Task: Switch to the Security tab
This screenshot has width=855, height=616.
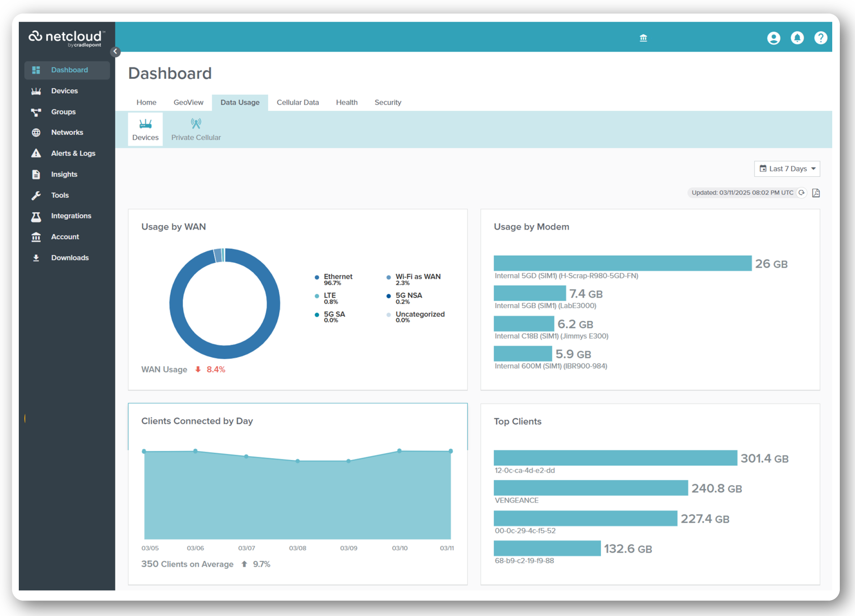Action: (x=388, y=103)
